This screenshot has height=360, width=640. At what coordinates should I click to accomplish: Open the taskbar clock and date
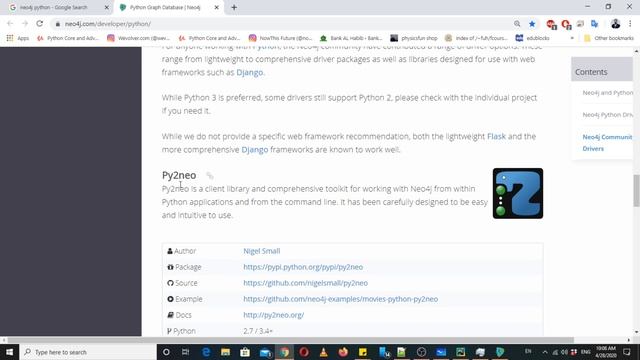tap(606, 352)
